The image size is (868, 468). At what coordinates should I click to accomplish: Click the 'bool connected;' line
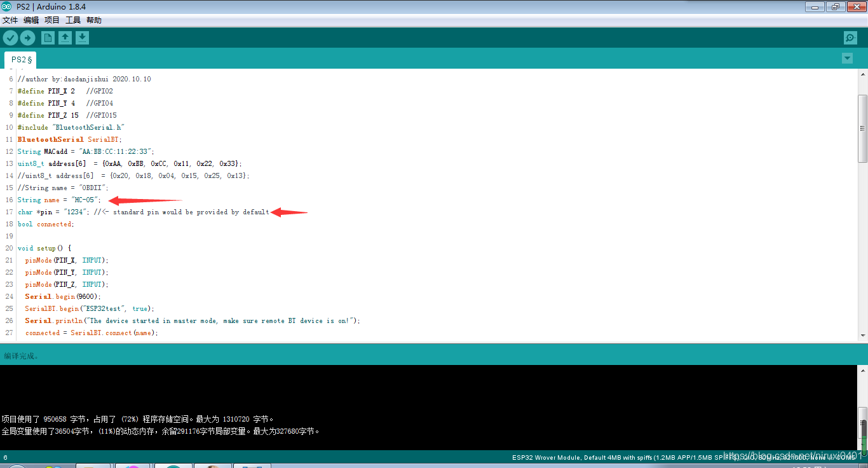point(46,224)
